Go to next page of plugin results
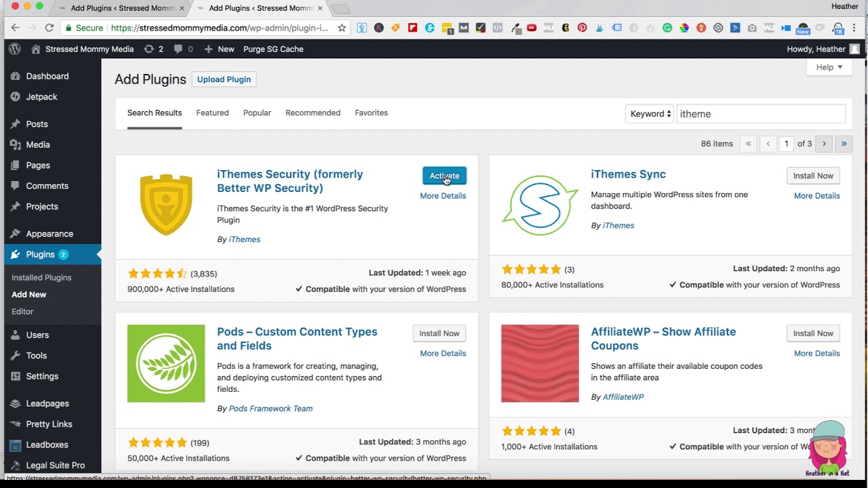 click(824, 144)
